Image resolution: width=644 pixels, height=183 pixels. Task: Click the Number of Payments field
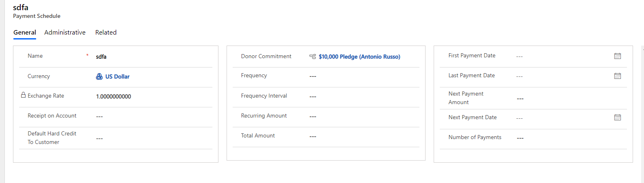pyautogui.click(x=571, y=138)
